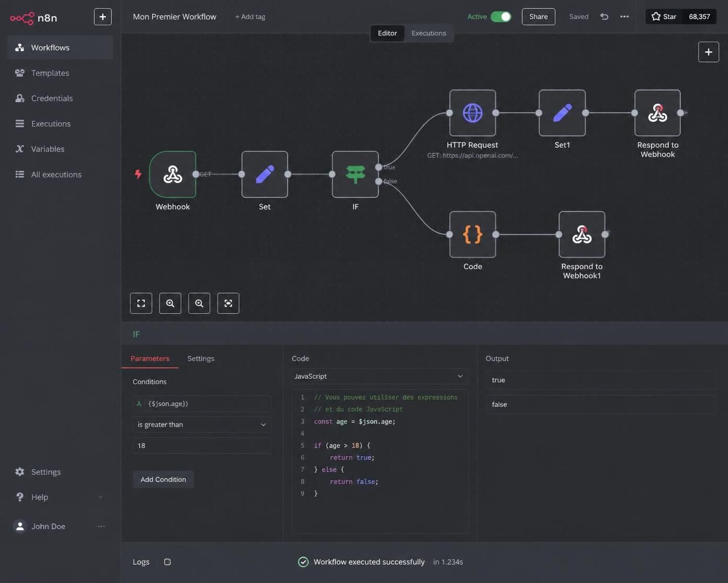This screenshot has height=583, width=728.
Task: Select the false output row
Action: click(x=601, y=405)
